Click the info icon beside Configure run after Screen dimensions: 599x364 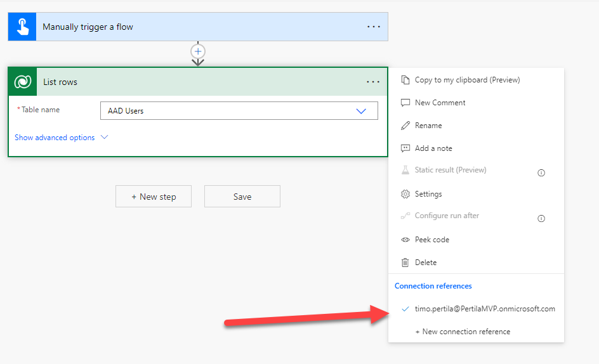541,218
